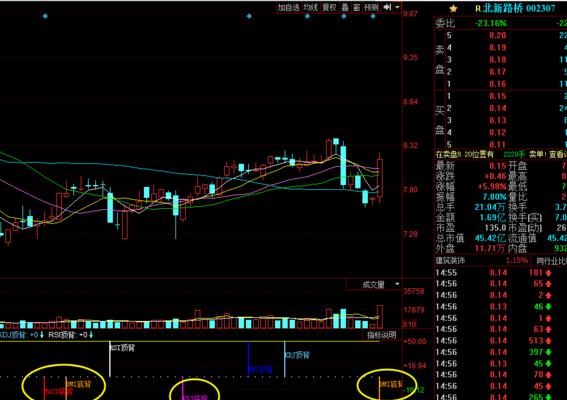Click the leftmost diamond event marker above chart
The width and height of the screenshot is (567, 400).
45,16
